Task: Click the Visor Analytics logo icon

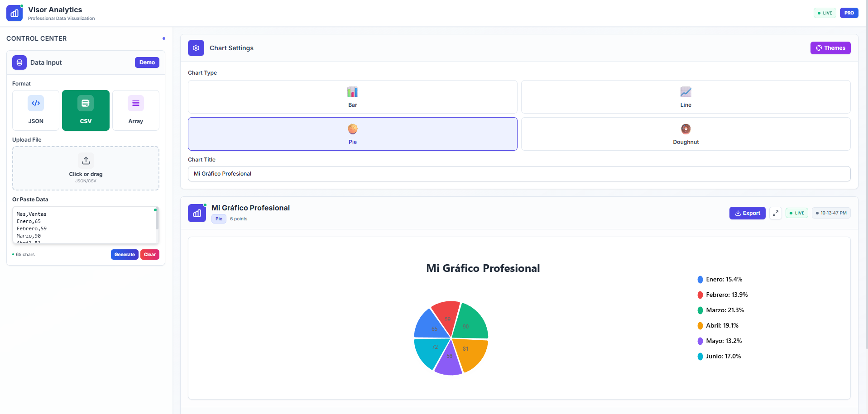Action: coord(14,13)
